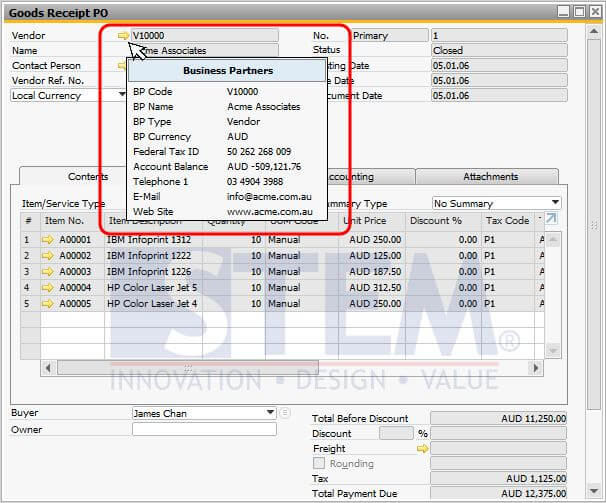606x503 pixels.
Task: Open the Freight link arrow
Action: click(x=422, y=448)
